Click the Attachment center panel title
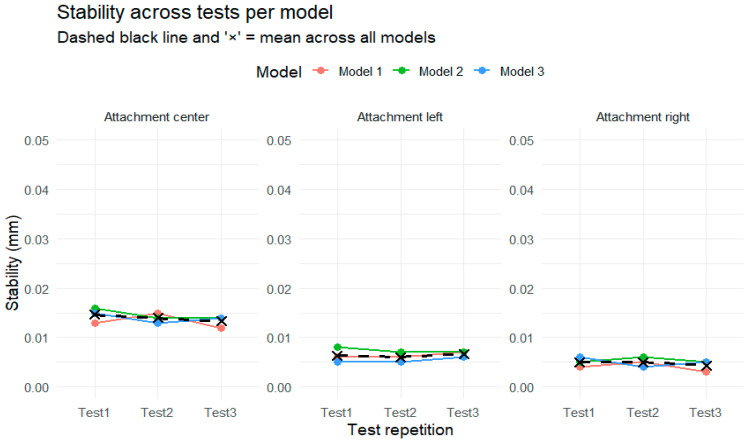 (x=156, y=117)
